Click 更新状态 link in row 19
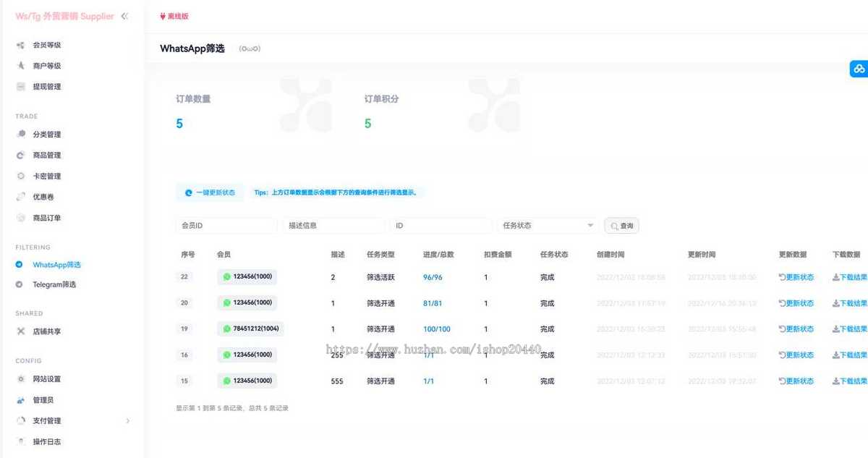This screenshot has height=458, width=868. pos(799,329)
